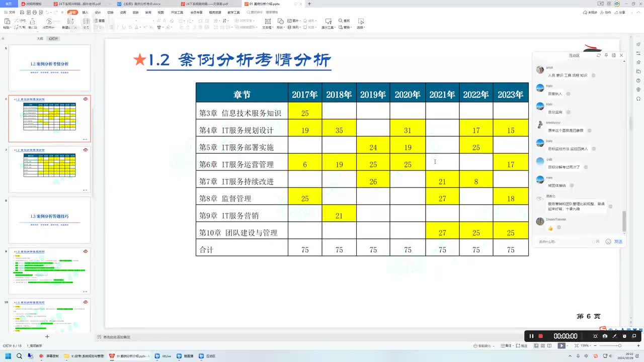Viewport: 644px width, 362px height.
Task: Click the notes placeholder 单击此处添加备注
Action: 117,337
